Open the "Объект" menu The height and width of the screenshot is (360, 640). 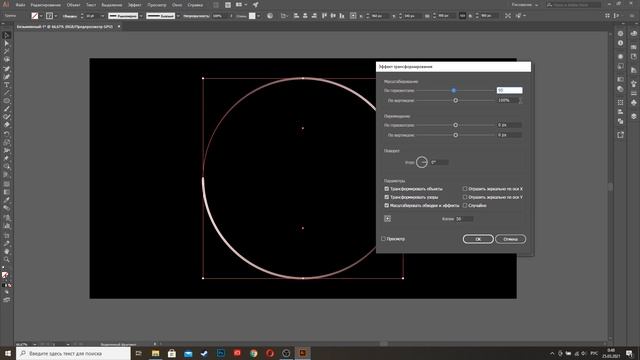pyautogui.click(x=73, y=5)
